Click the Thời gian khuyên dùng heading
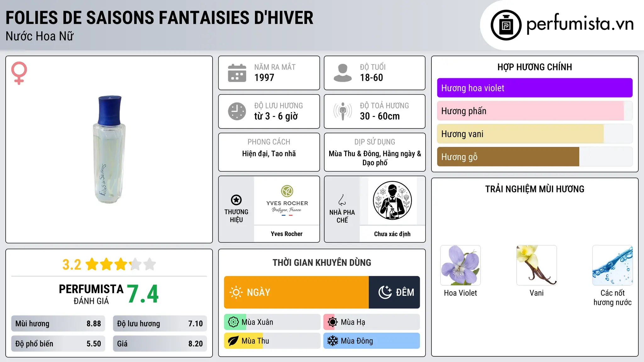 coord(322,262)
